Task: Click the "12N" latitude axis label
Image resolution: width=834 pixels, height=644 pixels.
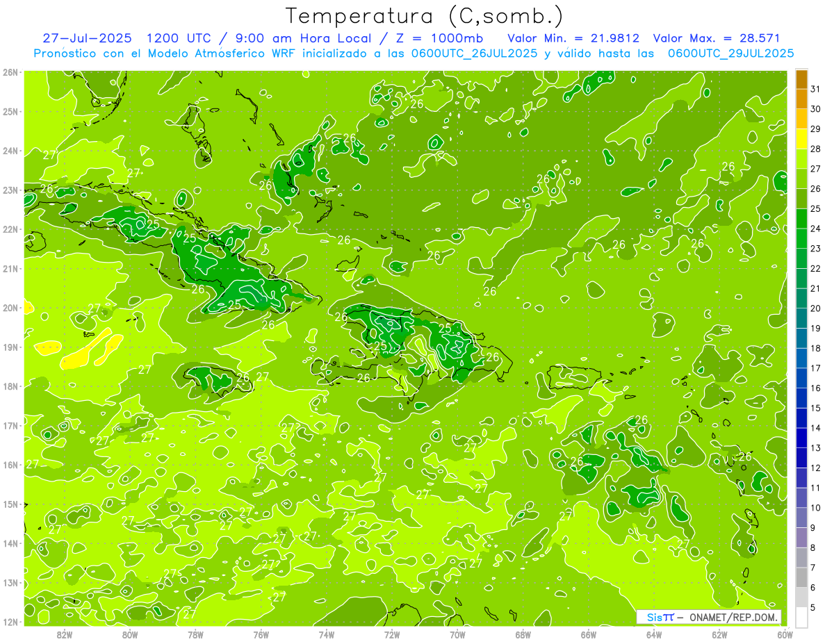Action: coord(10,622)
